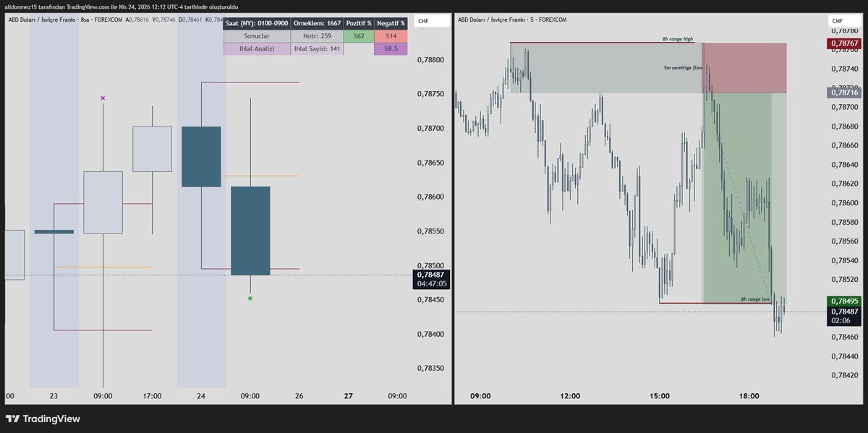Image resolution: width=868 pixels, height=433 pixels.
Task: Click the green 0,78495 price tag
Action: click(x=845, y=301)
